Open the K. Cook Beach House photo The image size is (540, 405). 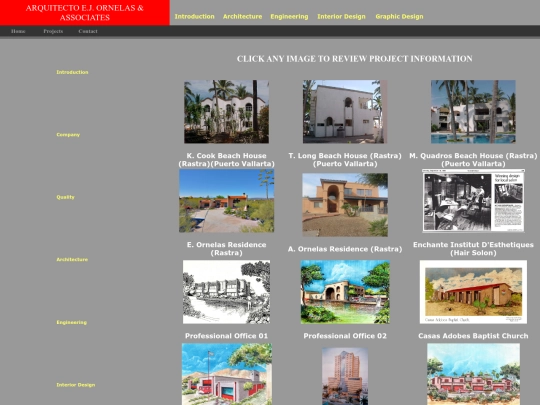[227, 112]
